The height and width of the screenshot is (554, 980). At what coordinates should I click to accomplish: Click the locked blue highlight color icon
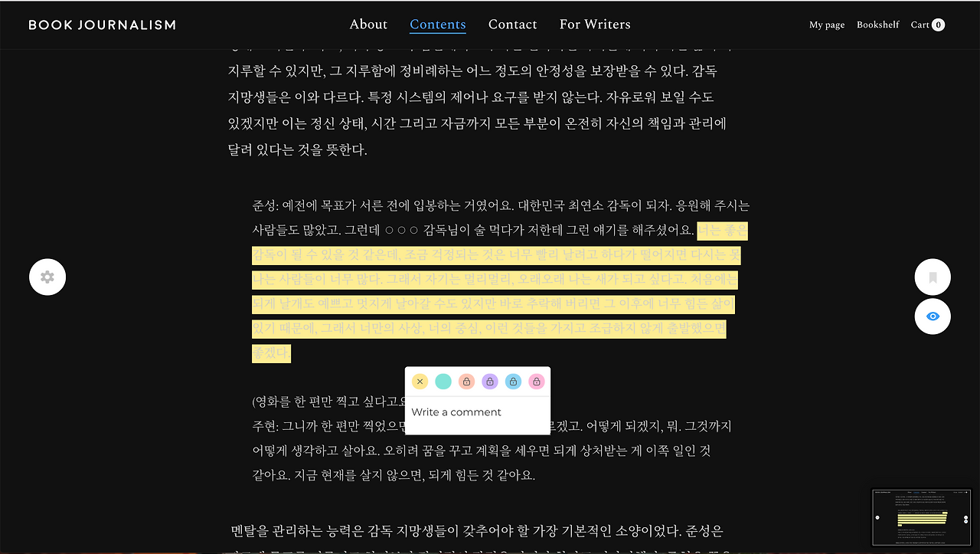coord(513,381)
